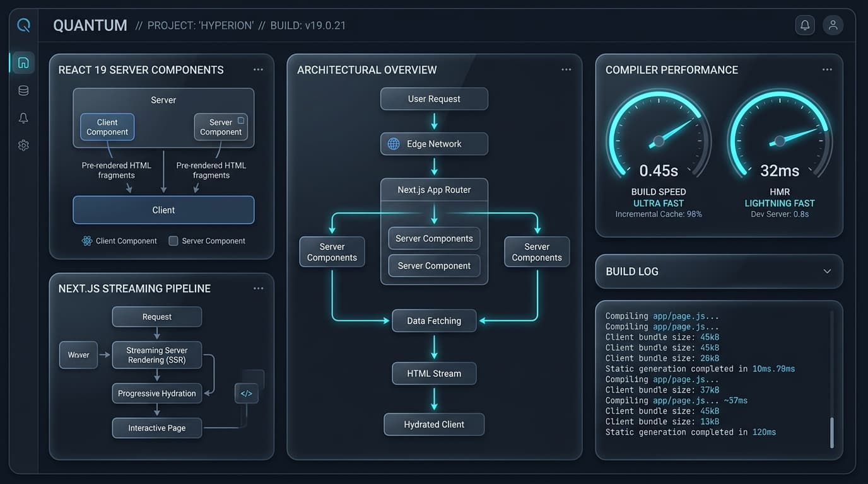Open the settings gear in sidebar
868x484 pixels.
23,146
